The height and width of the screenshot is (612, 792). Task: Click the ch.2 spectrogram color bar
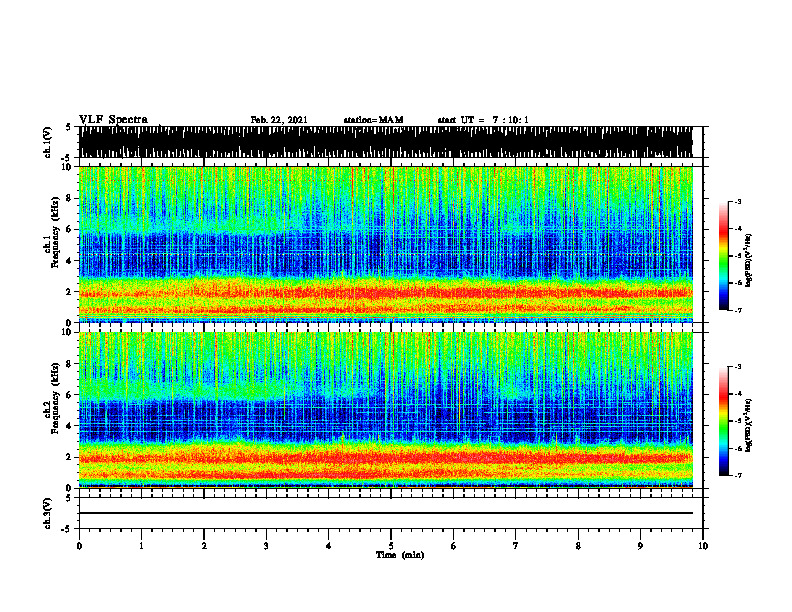click(723, 421)
